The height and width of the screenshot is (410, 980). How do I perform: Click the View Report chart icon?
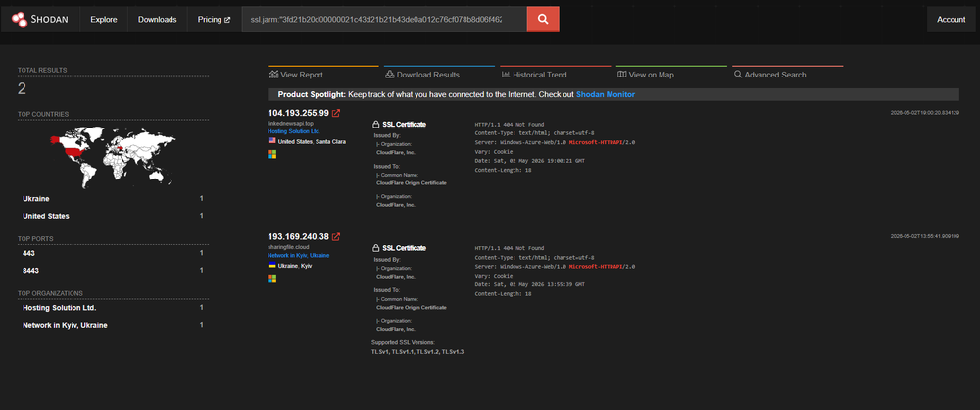(273, 75)
